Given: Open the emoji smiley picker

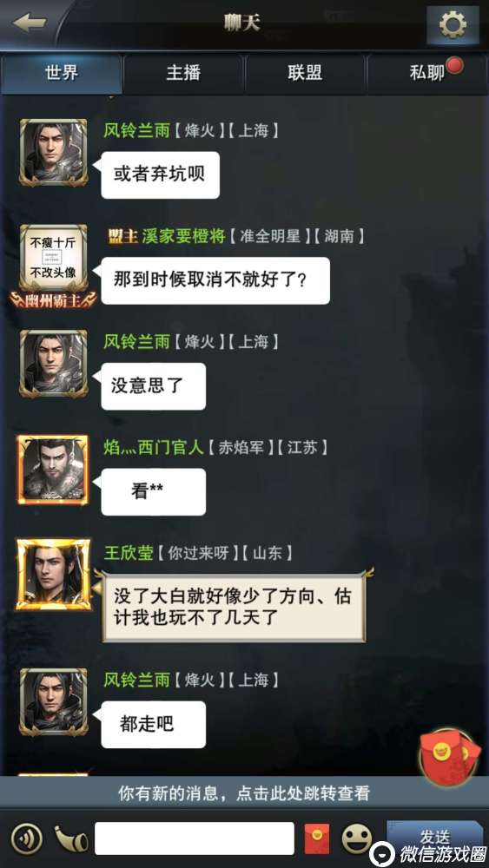Looking at the screenshot, I should coord(357,838).
